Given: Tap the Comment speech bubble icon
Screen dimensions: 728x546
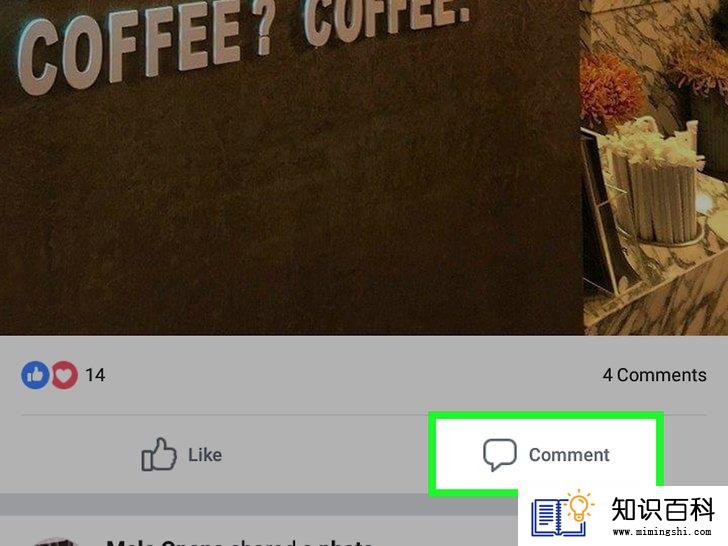Looking at the screenshot, I should [x=500, y=455].
